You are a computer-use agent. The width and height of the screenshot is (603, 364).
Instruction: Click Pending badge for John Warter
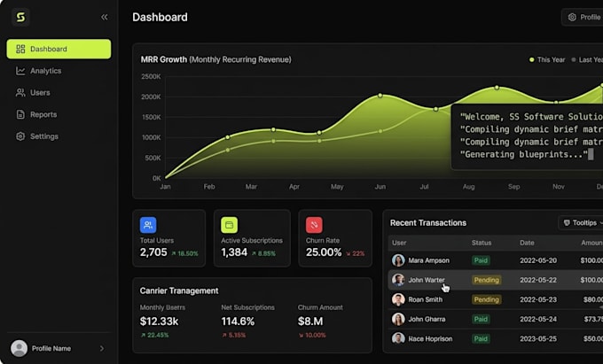click(x=487, y=280)
